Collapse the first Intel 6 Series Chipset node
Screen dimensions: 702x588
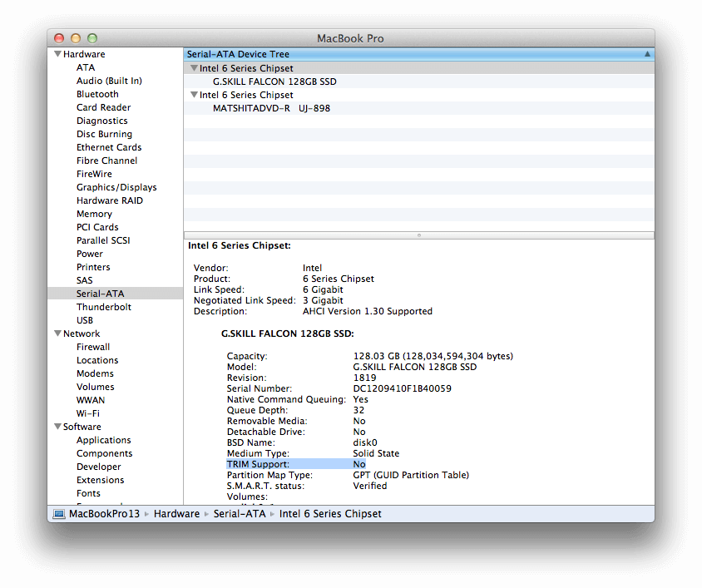(x=194, y=68)
